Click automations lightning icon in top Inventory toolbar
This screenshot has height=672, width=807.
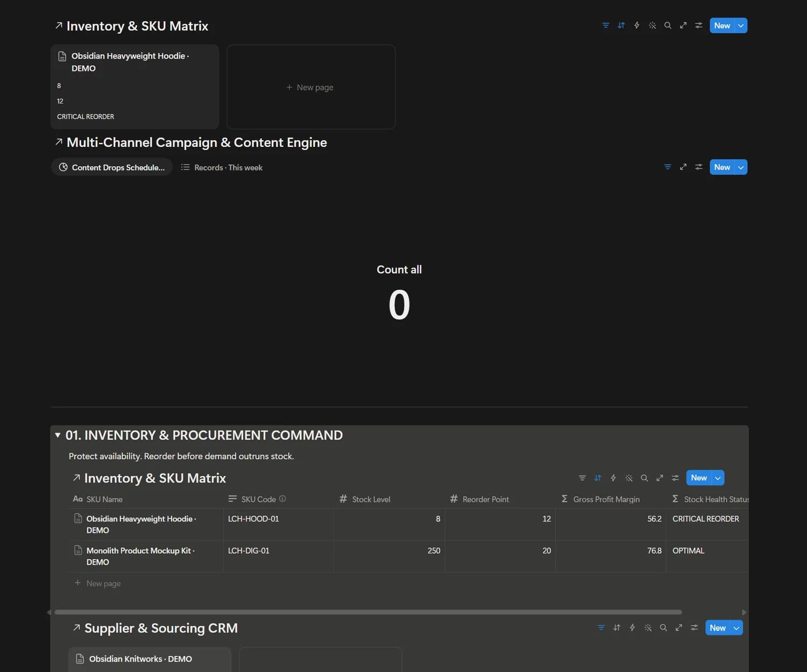(637, 25)
